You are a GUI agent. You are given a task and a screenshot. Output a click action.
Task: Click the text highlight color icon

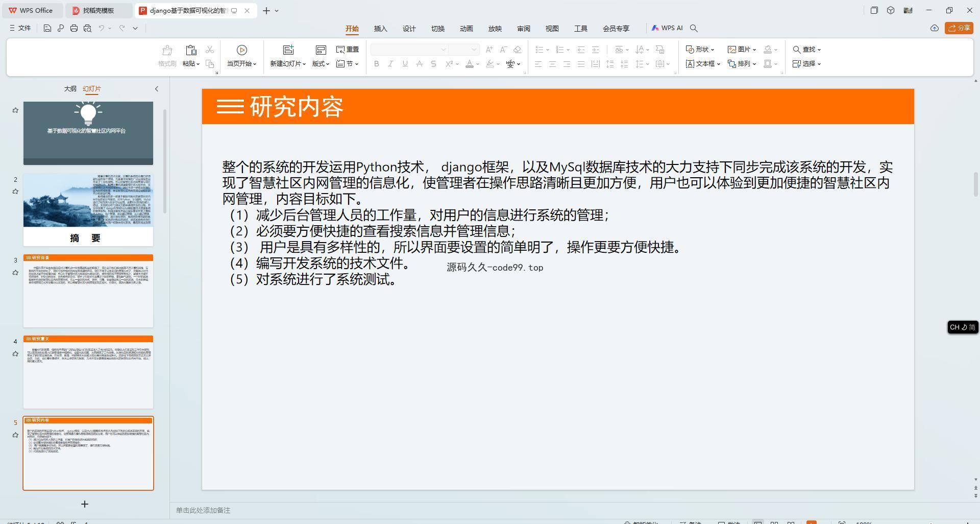[490, 64]
